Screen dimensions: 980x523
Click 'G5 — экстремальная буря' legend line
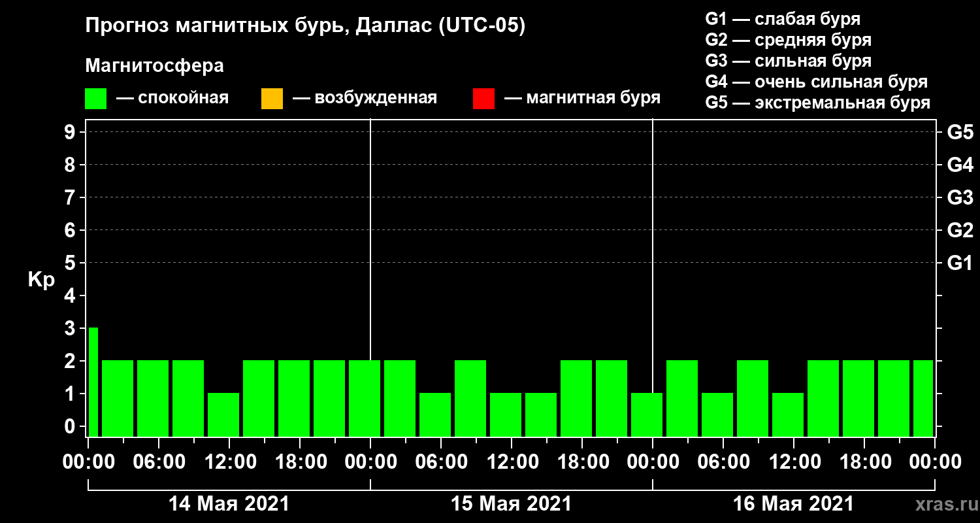(x=817, y=103)
